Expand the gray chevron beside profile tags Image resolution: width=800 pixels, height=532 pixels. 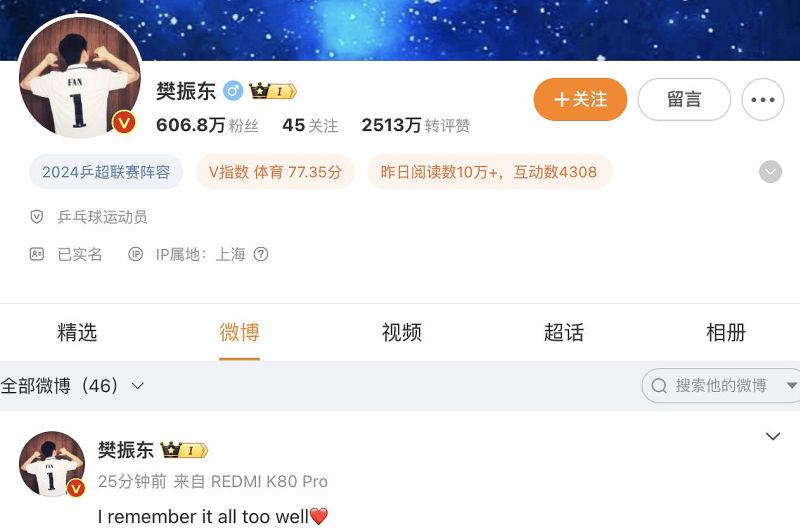(x=770, y=172)
